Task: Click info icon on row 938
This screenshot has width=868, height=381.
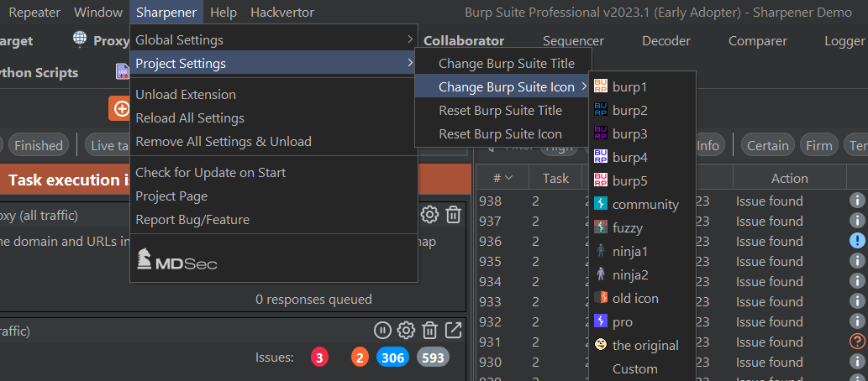Action: 857,201
